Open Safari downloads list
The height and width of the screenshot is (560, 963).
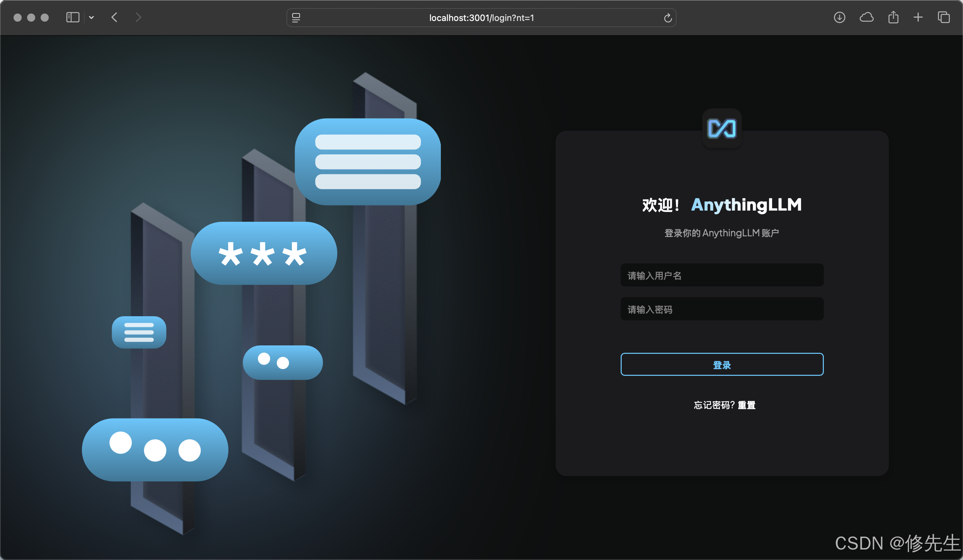pyautogui.click(x=839, y=18)
